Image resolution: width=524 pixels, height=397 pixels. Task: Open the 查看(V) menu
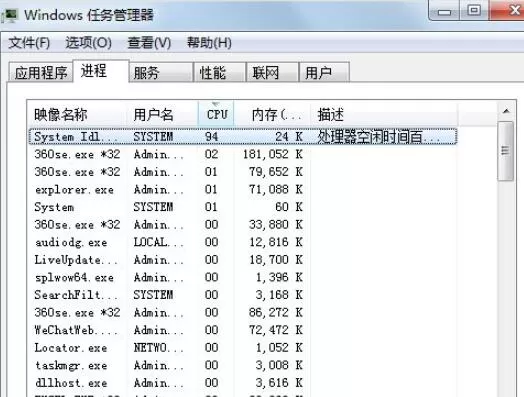(149, 43)
